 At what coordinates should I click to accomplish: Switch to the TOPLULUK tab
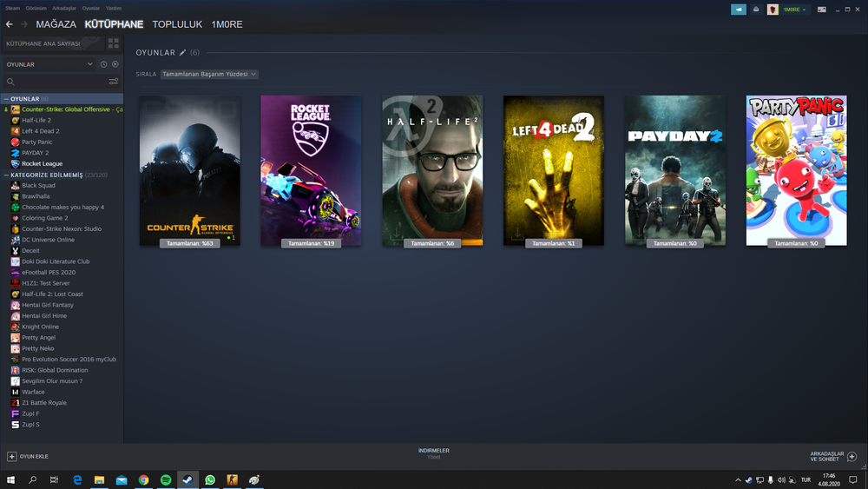point(177,24)
